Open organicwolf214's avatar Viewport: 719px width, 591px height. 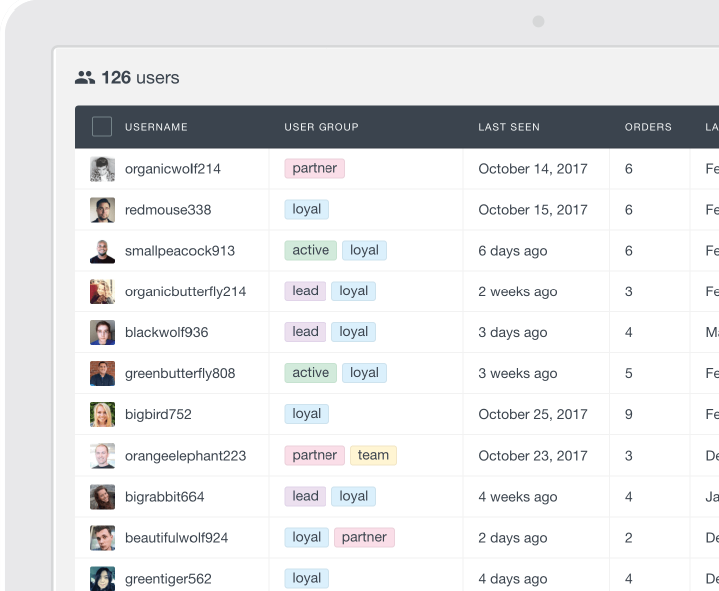tap(102, 169)
